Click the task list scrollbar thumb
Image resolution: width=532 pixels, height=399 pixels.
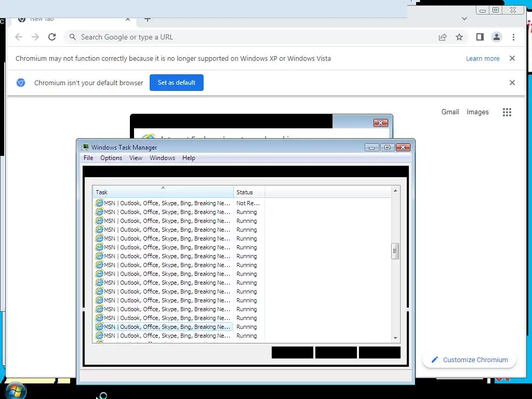(x=395, y=251)
